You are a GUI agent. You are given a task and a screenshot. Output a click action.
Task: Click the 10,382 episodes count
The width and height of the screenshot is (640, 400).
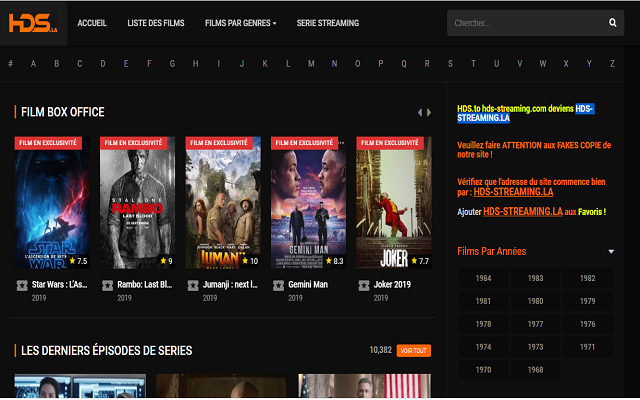(380, 350)
